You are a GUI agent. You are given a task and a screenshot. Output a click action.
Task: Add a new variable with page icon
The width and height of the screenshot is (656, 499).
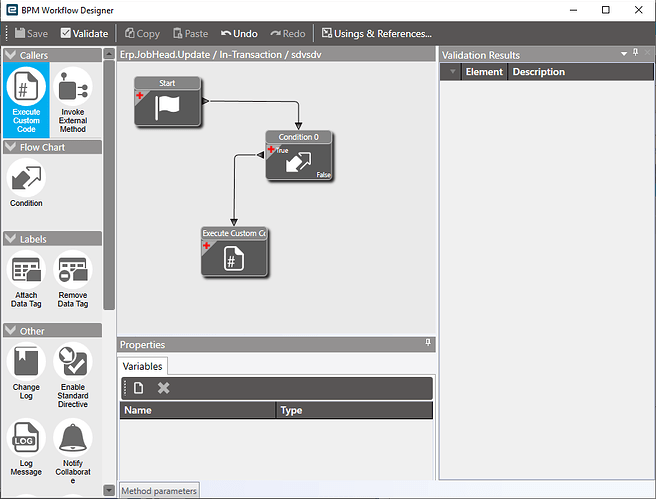tap(138, 388)
